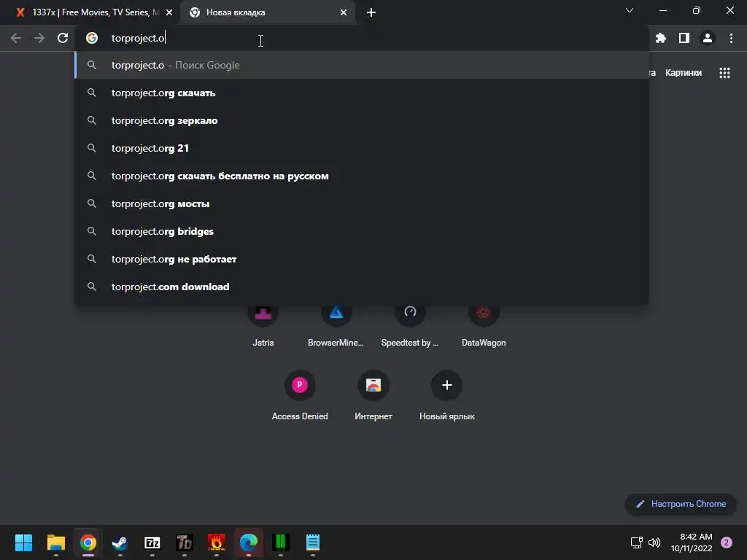This screenshot has height=560, width=747.
Task: Click the Google icon in the address bar
Action: point(92,38)
